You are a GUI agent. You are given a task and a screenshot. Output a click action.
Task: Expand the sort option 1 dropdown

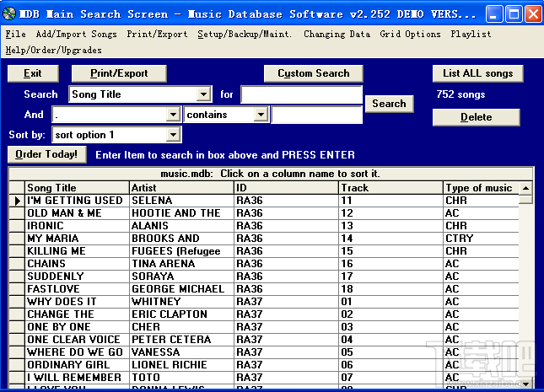pyautogui.click(x=173, y=135)
